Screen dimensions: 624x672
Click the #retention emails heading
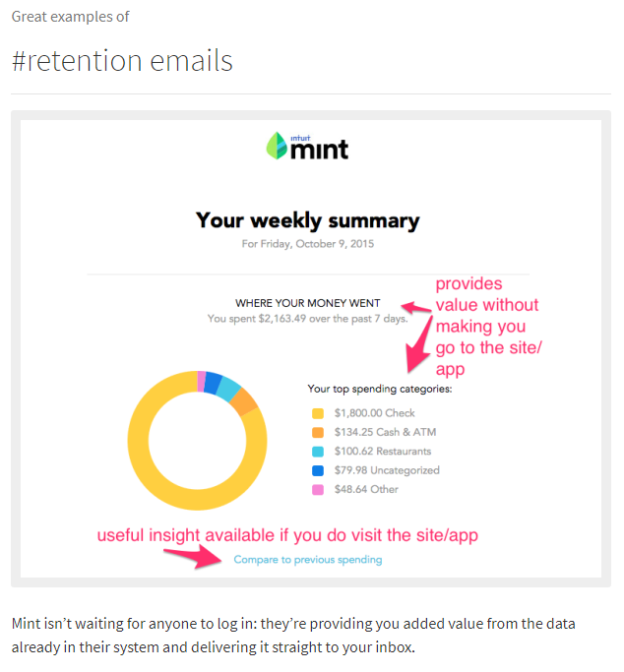coord(122,60)
